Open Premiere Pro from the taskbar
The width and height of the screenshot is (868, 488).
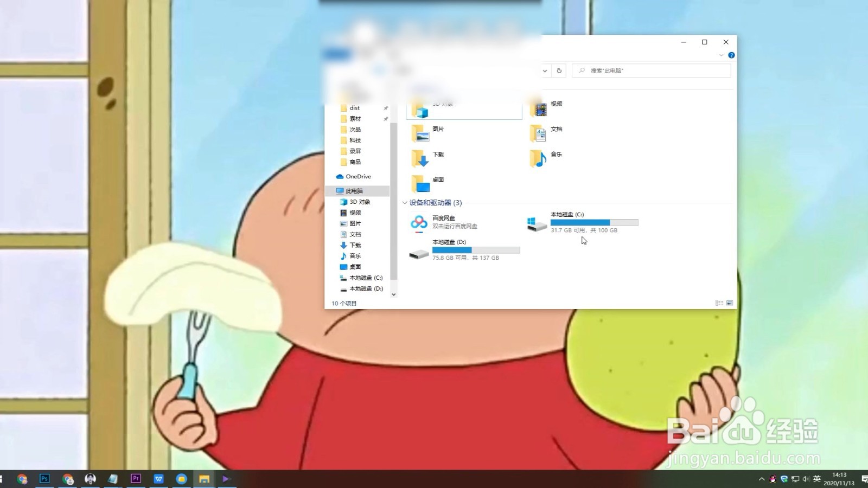pos(136,478)
